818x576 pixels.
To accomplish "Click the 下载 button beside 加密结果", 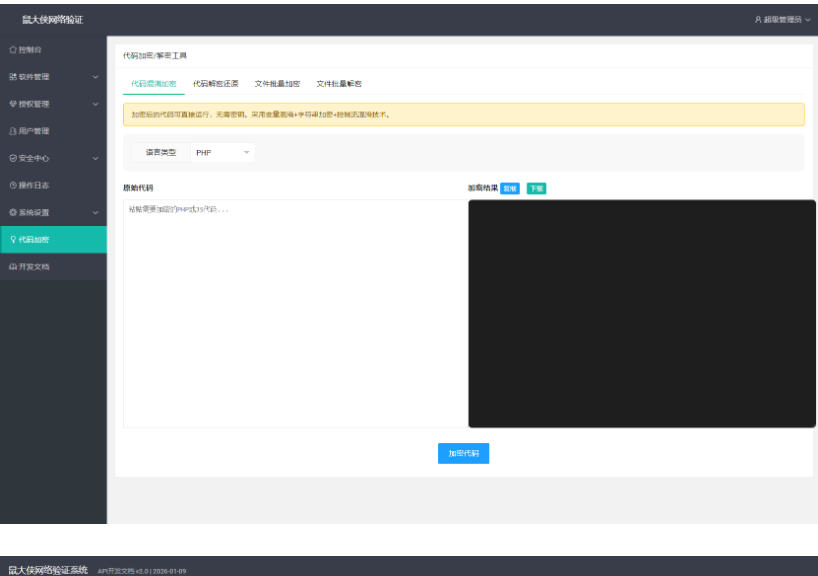I will coord(536,188).
